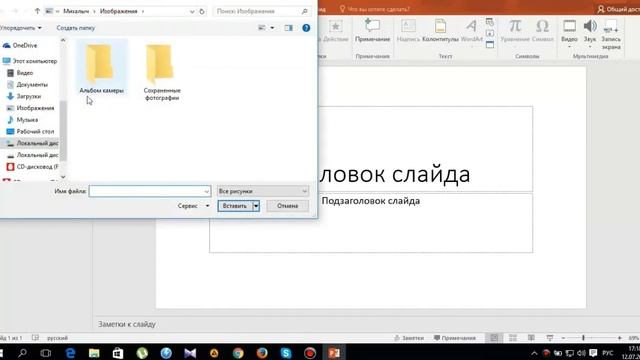
Task: Toggle Заметки in the status bar
Action: click(x=409, y=338)
